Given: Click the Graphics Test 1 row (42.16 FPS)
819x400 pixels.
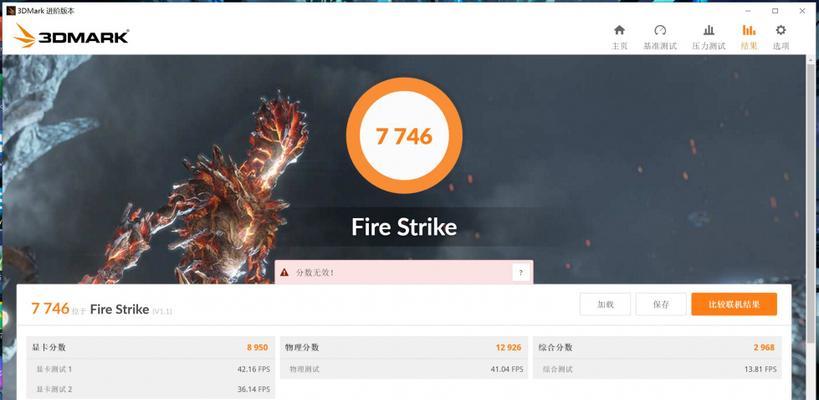Looking at the screenshot, I should [x=150, y=369].
